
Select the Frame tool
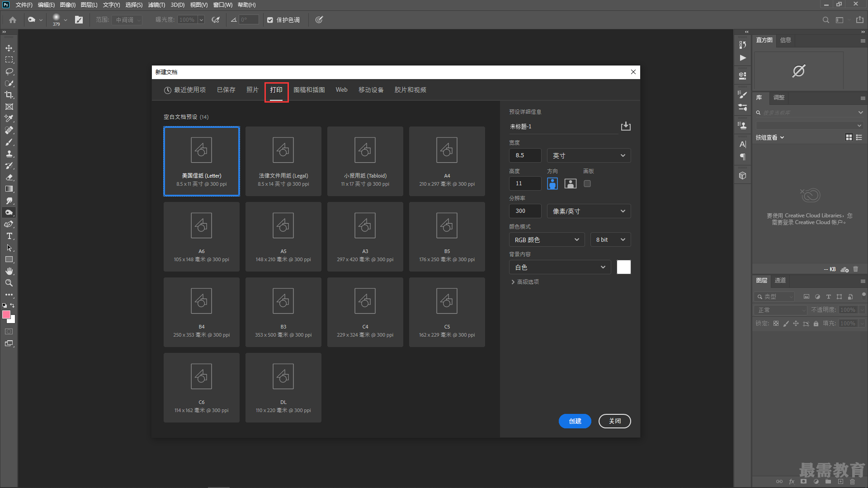tap(9, 107)
